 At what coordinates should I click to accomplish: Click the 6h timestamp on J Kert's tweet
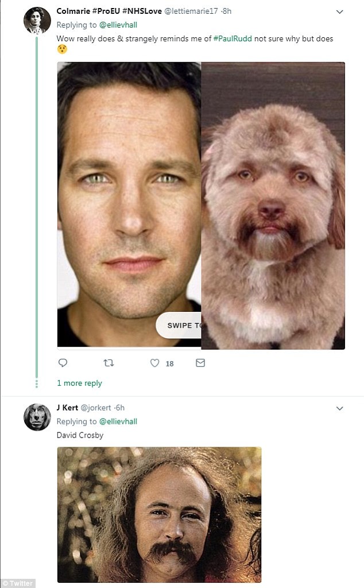point(119,408)
